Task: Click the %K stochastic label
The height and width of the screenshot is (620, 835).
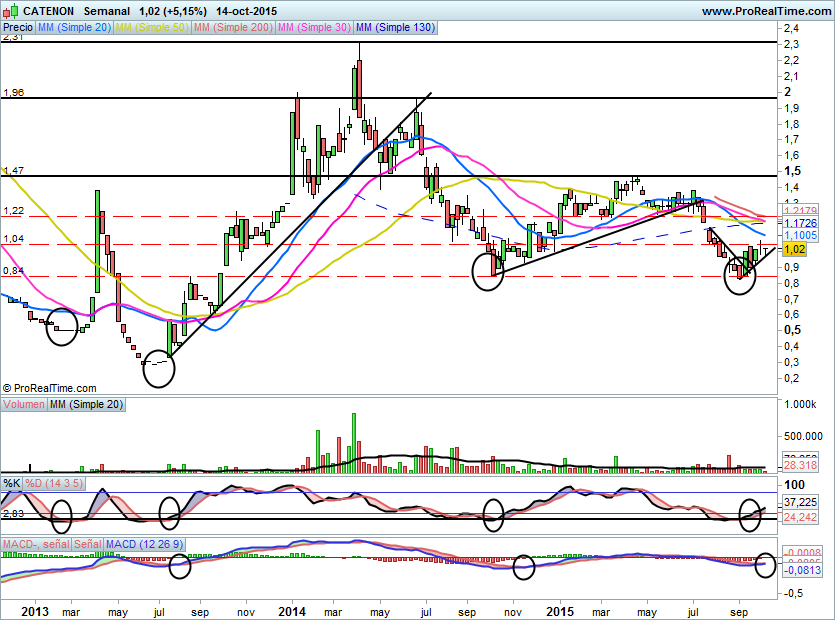Action: coord(11,483)
